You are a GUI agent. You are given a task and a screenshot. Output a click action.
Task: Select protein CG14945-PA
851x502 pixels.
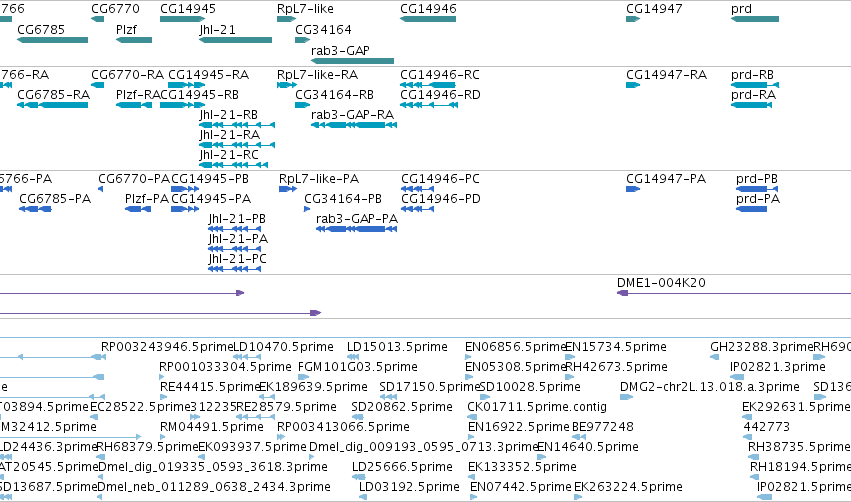211,199
